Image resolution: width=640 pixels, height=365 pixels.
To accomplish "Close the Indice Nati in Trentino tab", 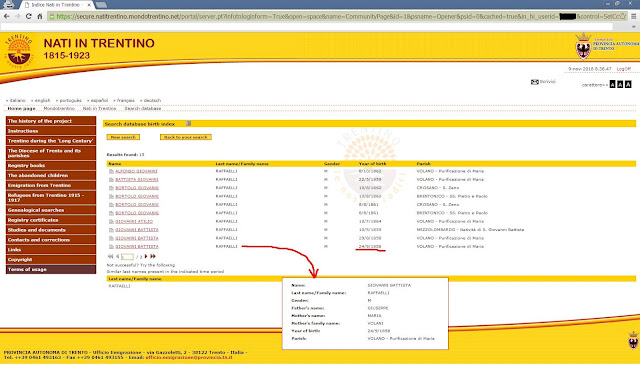I will tap(89, 5).
